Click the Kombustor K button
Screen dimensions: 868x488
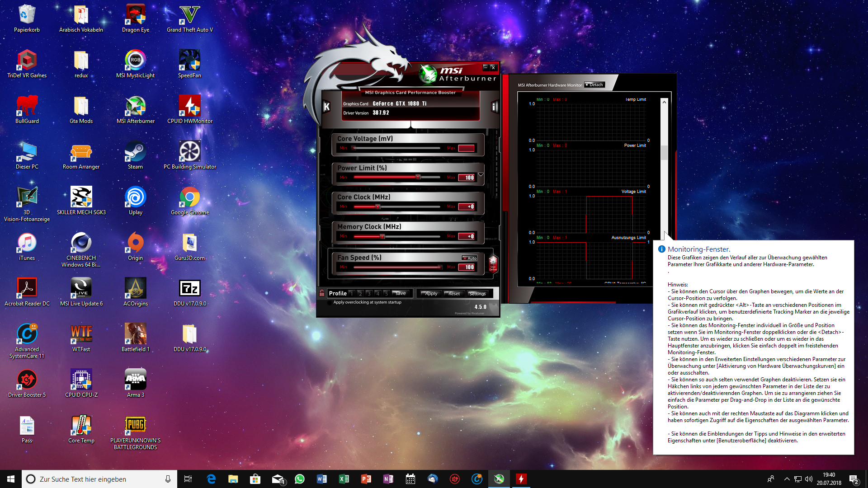327,107
